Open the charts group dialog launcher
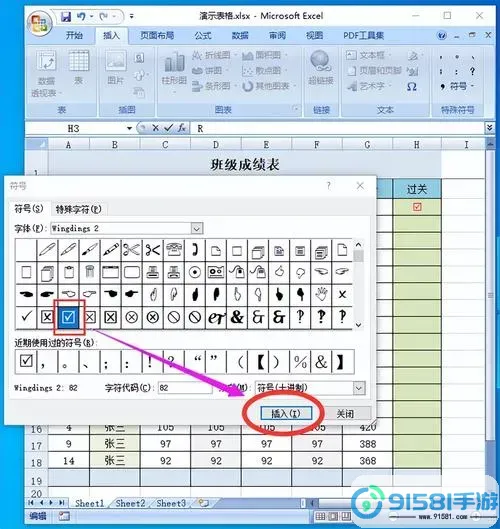Image resolution: width=500 pixels, height=529 pixels. coord(296,109)
